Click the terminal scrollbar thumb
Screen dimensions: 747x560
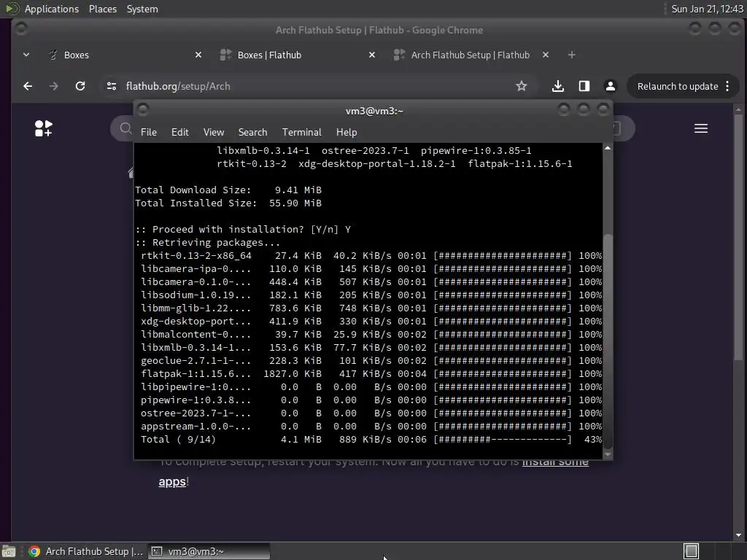click(x=608, y=341)
